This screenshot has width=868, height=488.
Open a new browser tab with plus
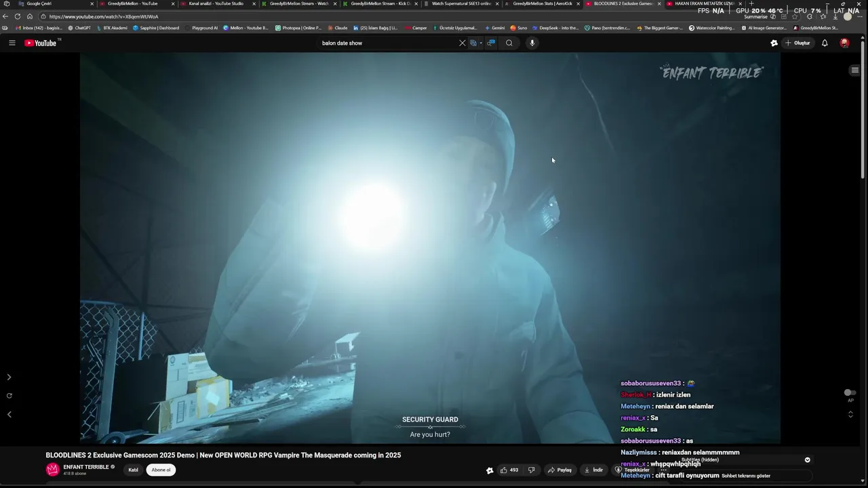click(x=751, y=3)
